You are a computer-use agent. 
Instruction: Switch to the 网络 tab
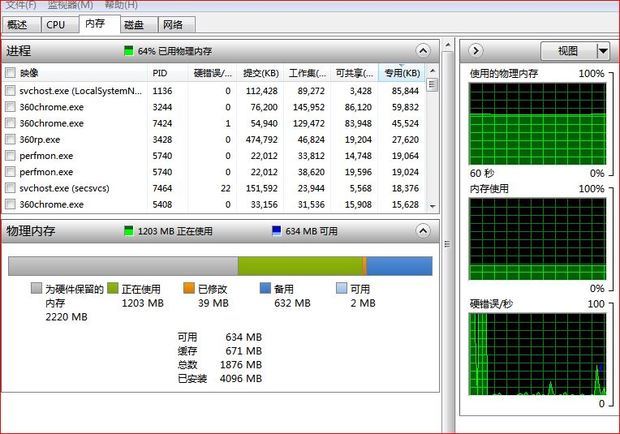176,25
